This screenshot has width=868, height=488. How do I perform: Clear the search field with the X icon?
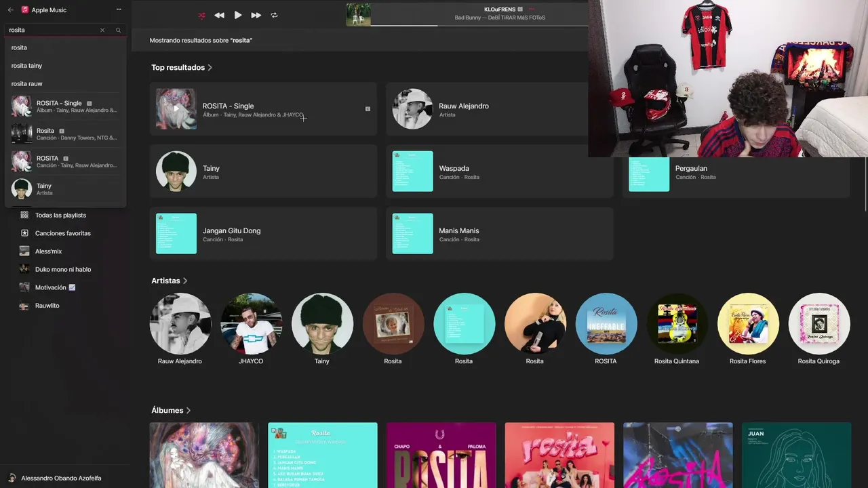pyautogui.click(x=102, y=30)
